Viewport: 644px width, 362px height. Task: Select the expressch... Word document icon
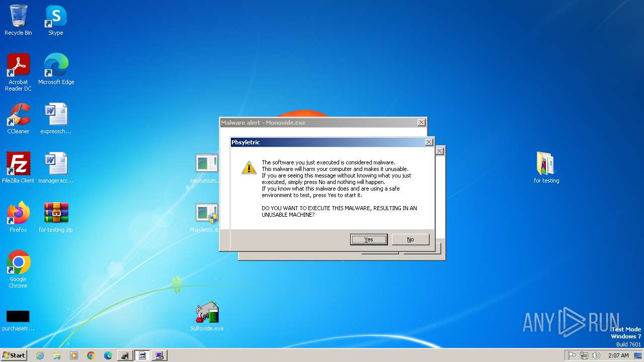click(56, 119)
